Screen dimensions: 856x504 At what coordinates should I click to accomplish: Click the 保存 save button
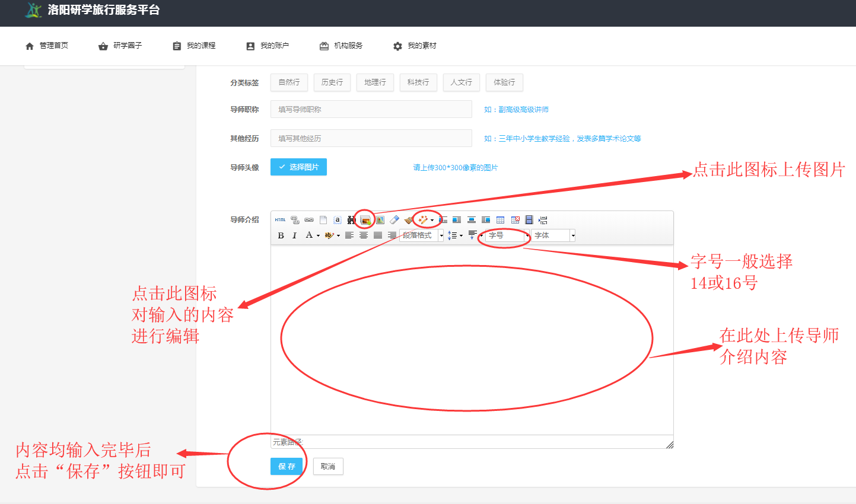coord(287,467)
